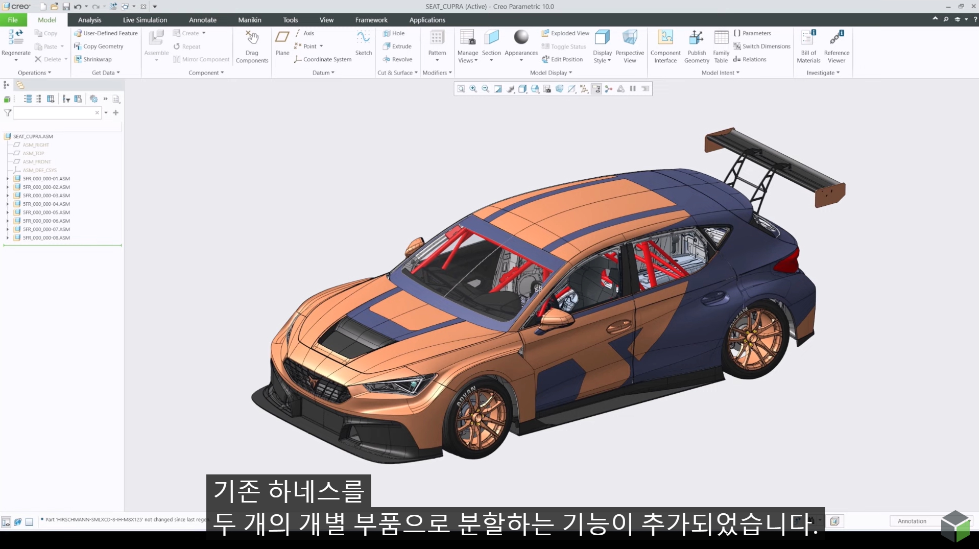Click the Save icon in quick access toolbar
Viewport: 980px width, 549px height.
66,7
